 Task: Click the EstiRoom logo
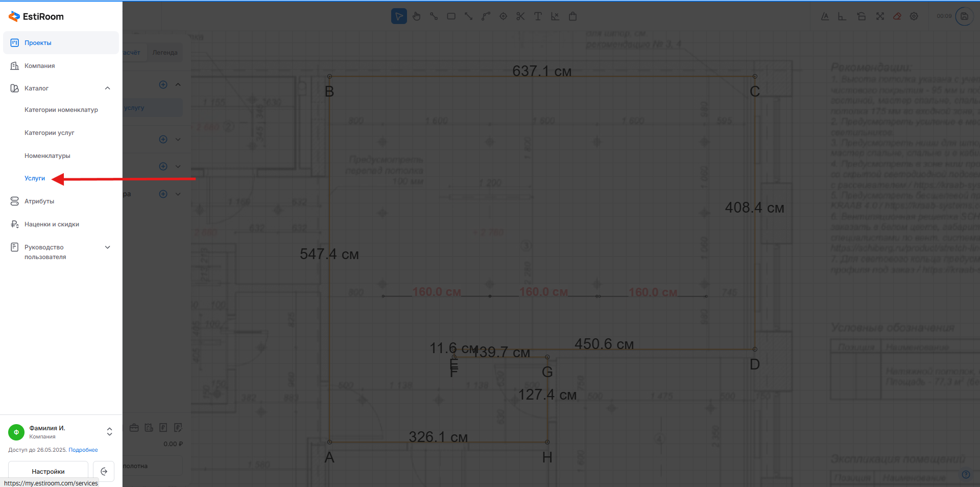pyautogui.click(x=36, y=16)
